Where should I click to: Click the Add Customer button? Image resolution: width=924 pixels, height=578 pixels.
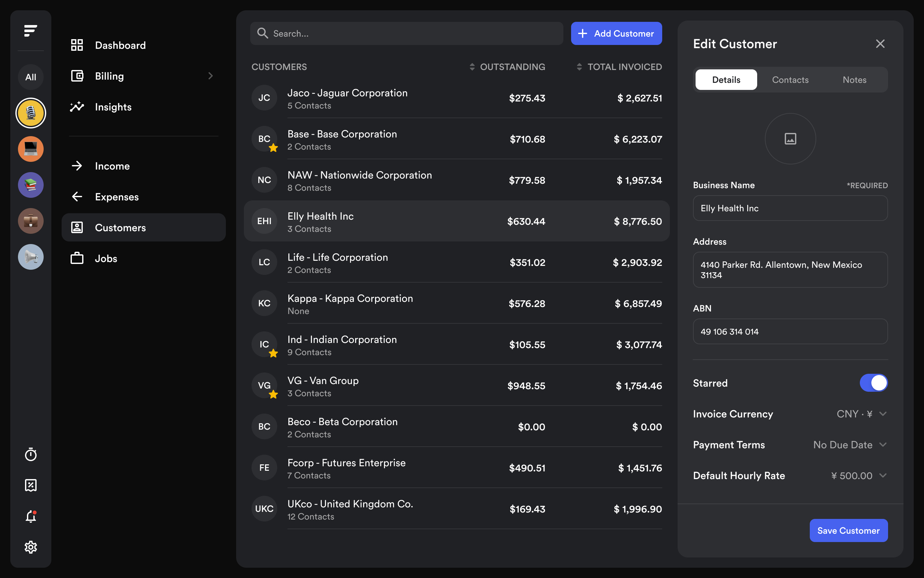(616, 33)
